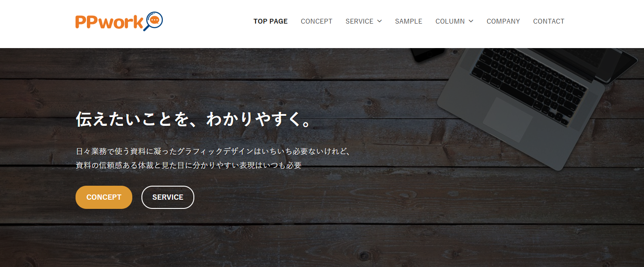Open the SAMPLE navigation link
The image size is (644, 267).
tap(409, 21)
